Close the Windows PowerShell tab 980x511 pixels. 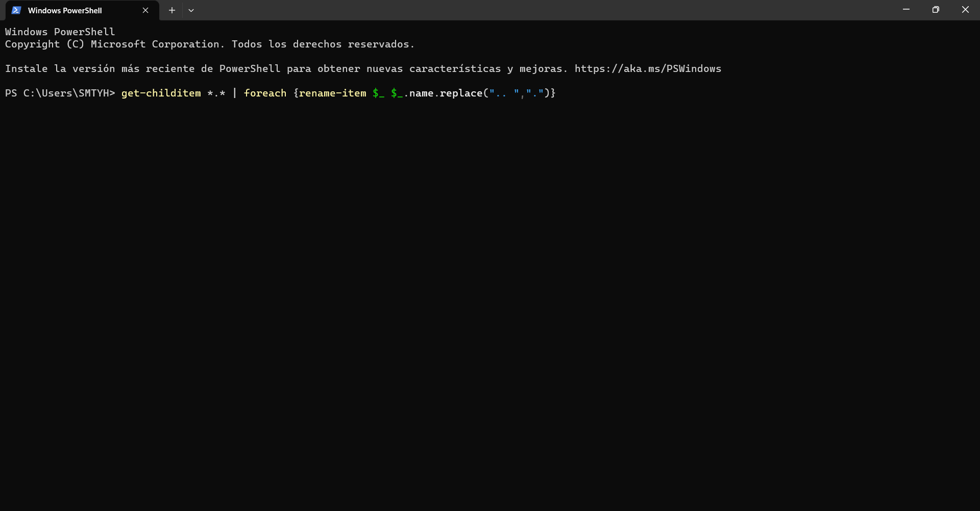(x=145, y=10)
